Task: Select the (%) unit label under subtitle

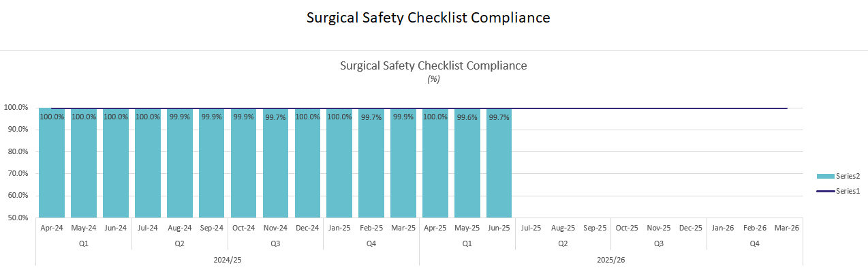Action: click(433, 78)
